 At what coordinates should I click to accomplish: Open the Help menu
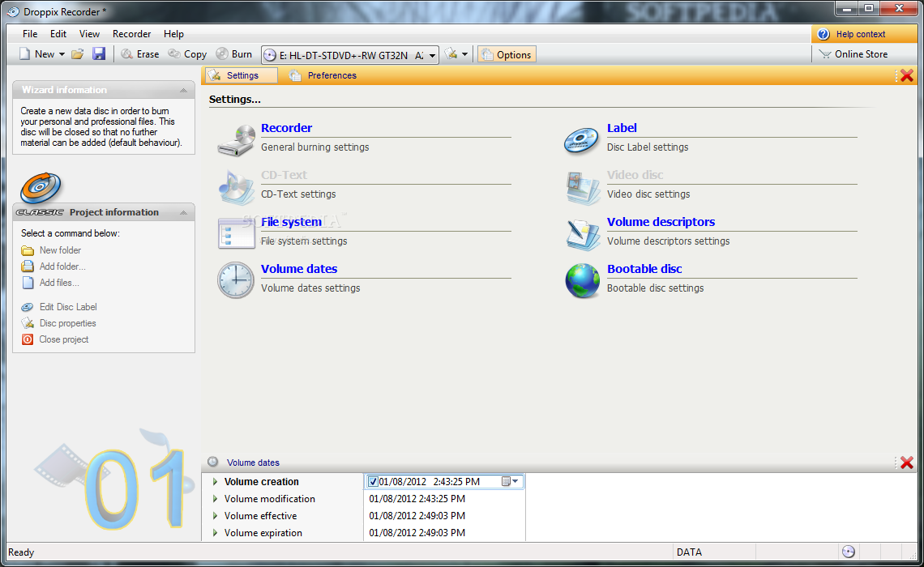(173, 33)
